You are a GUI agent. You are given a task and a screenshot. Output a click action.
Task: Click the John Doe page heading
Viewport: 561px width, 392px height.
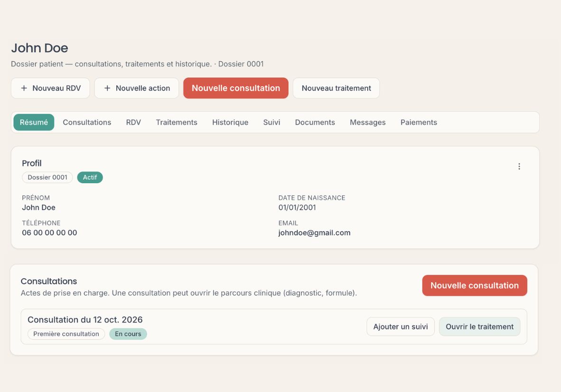39,48
